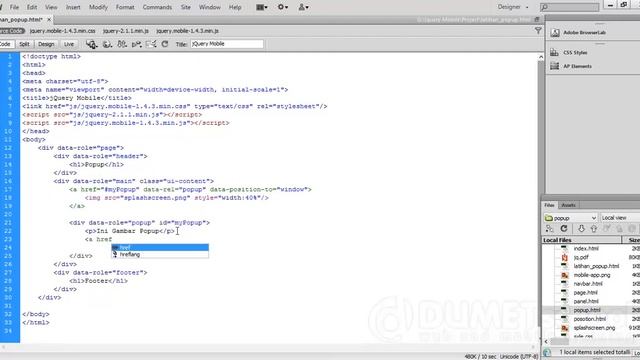
Task: Click Refresh icon in Files panel
Action: [564, 229]
